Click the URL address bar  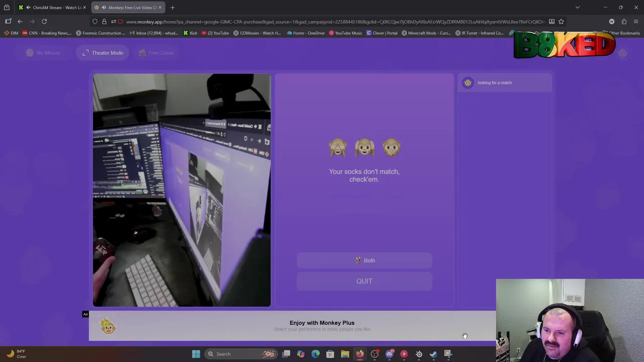335,22
